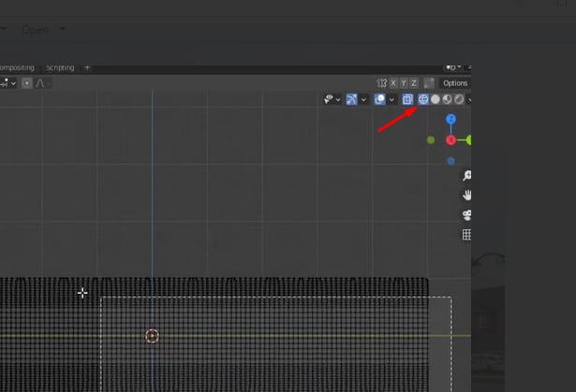Toggle viewport overlays on or off

pyautogui.click(x=380, y=99)
